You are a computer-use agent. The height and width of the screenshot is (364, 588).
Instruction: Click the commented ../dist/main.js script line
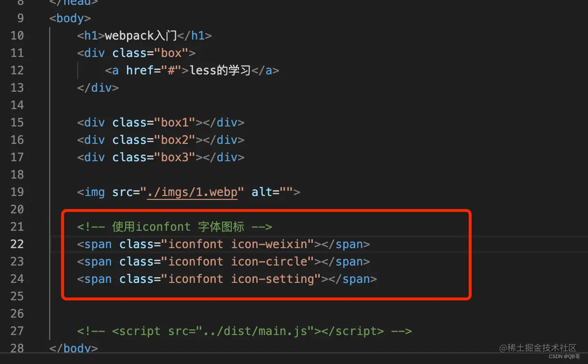pyautogui.click(x=244, y=331)
